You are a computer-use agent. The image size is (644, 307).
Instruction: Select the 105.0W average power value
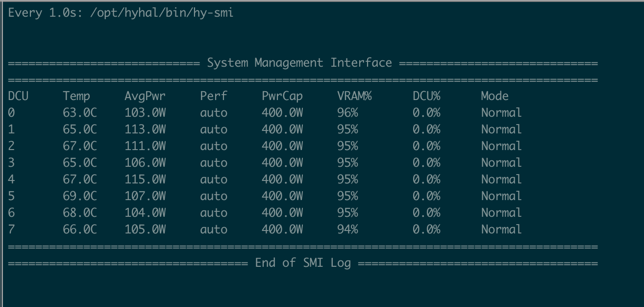(x=145, y=230)
